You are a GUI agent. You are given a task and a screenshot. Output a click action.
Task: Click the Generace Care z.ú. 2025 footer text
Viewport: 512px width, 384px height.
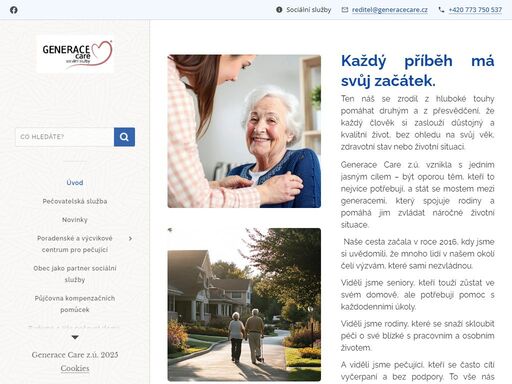click(x=75, y=355)
